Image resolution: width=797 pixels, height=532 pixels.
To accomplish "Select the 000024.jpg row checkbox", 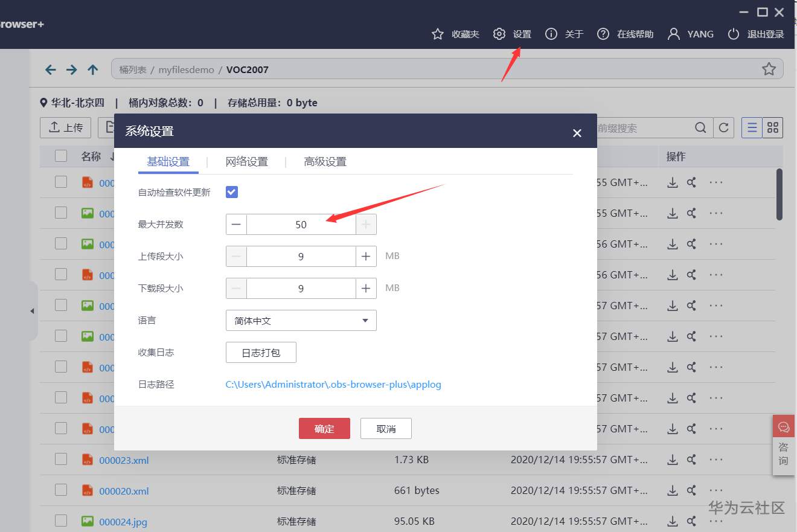I will point(61,521).
